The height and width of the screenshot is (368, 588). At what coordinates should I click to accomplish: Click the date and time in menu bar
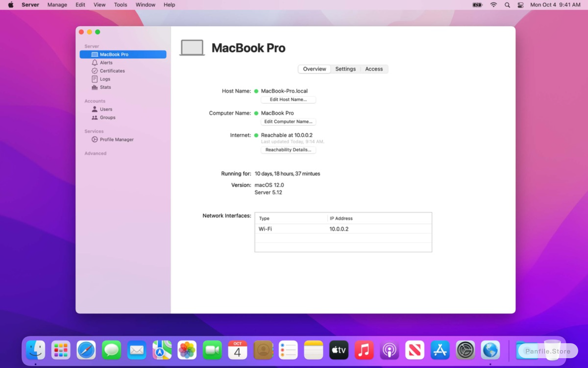555,5
